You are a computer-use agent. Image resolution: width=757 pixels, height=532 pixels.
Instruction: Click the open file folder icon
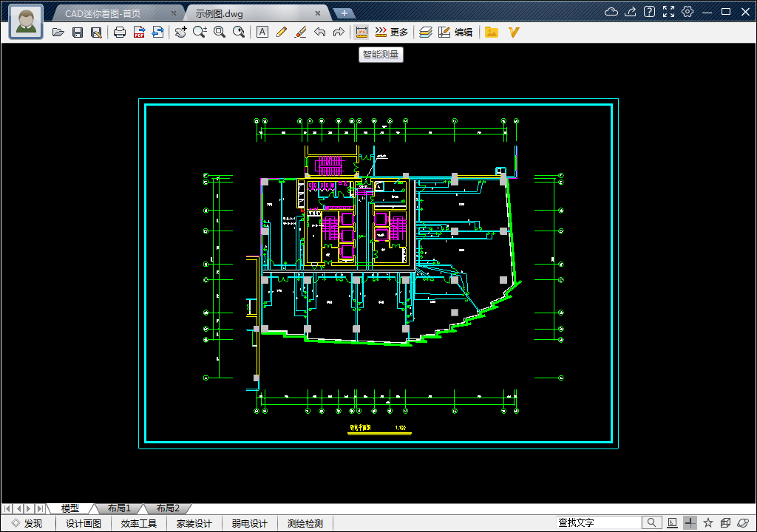tap(58, 32)
